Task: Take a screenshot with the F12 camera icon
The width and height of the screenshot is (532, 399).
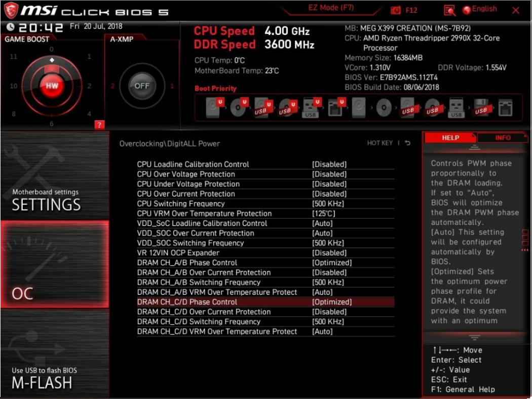Action: [396, 11]
